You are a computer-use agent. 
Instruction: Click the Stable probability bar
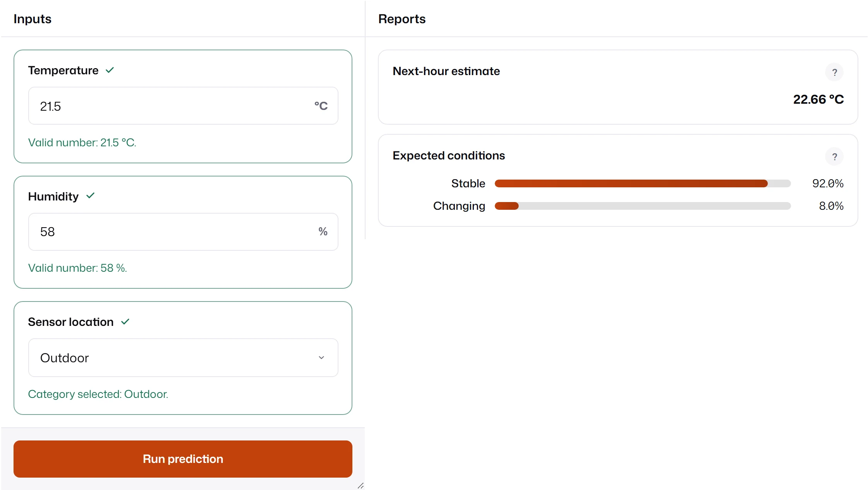[x=642, y=183]
